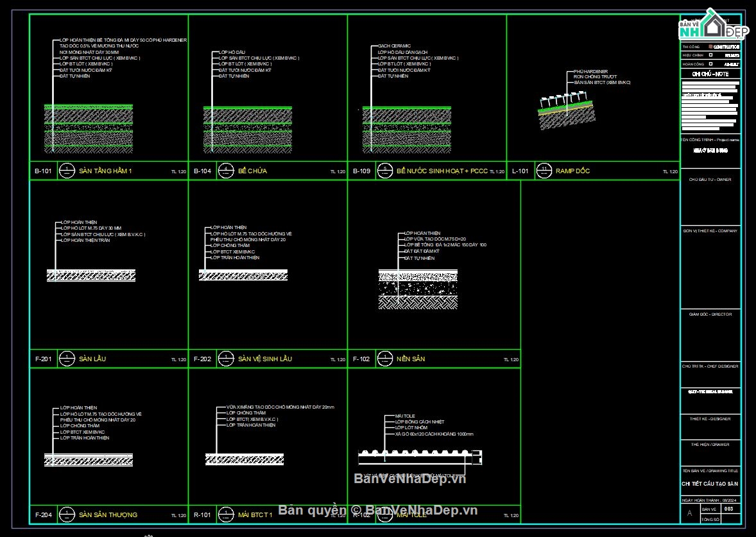Check the HOÀN CÔNG as-built checkbox
756x537 pixels.
710,64
